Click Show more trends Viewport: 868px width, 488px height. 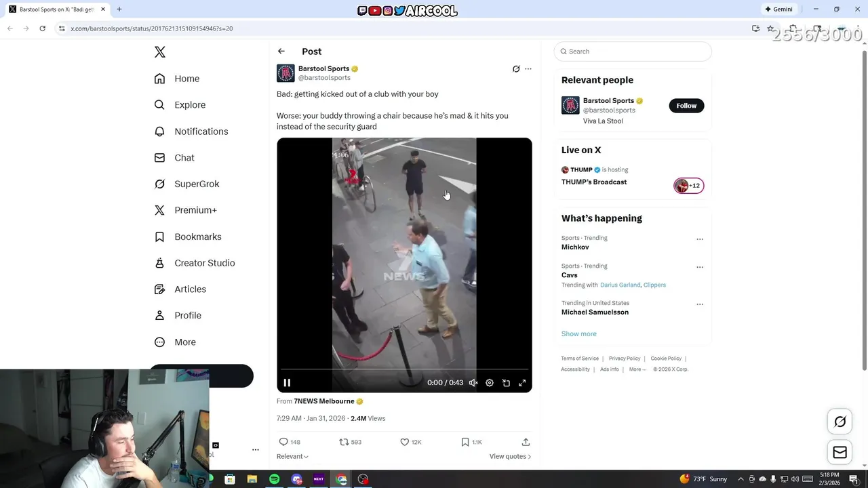coord(579,334)
